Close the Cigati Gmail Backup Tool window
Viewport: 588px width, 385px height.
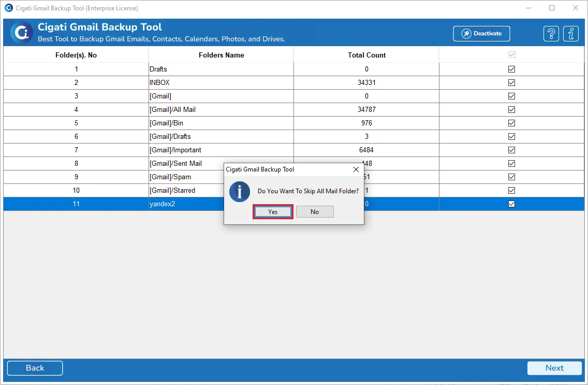tap(575, 8)
